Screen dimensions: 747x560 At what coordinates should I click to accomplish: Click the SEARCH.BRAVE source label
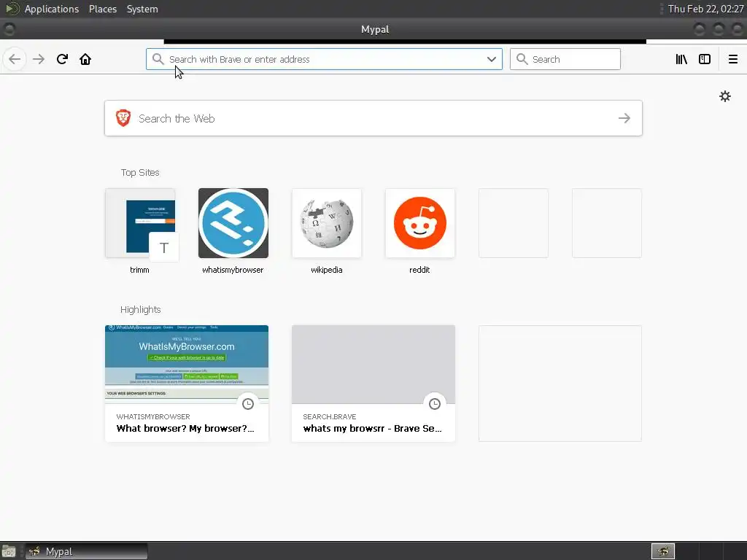(x=329, y=416)
